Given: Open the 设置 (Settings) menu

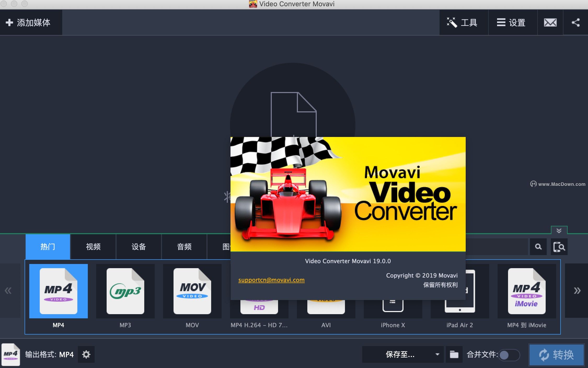Looking at the screenshot, I should tap(512, 23).
